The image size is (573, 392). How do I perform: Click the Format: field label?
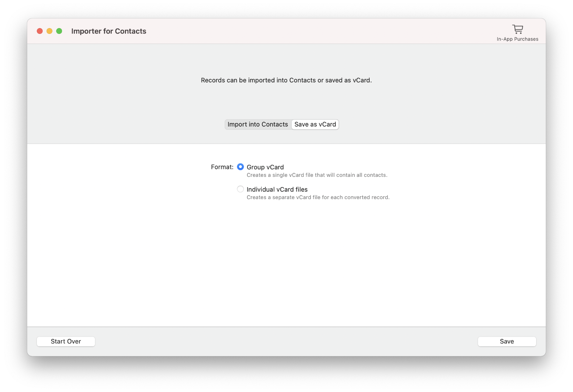pyautogui.click(x=222, y=167)
